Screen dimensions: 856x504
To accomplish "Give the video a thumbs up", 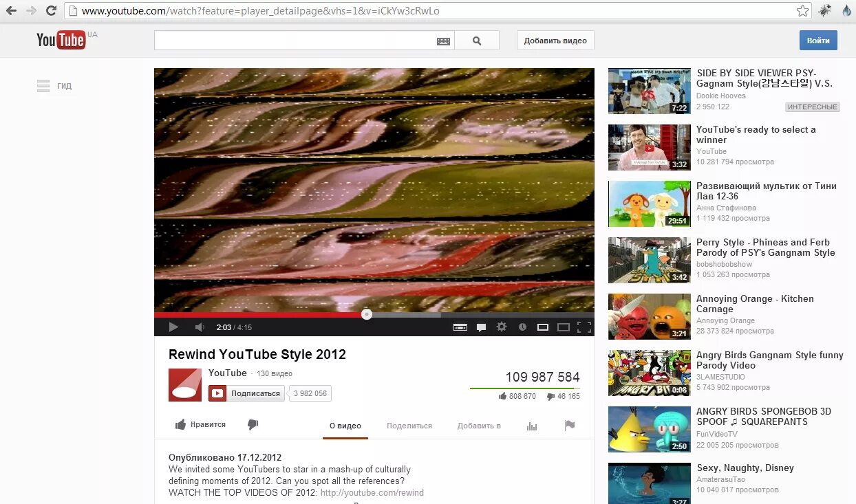I will click(200, 424).
